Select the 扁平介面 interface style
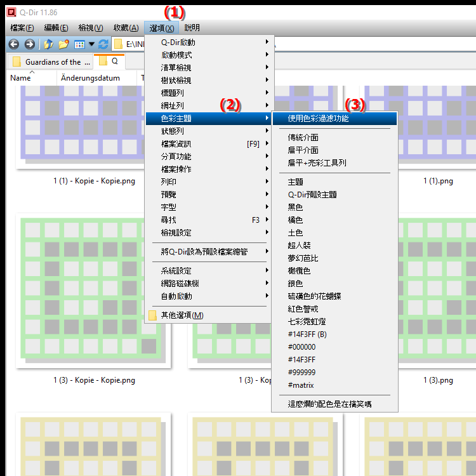Viewport: 476px width, 476px height. (x=335, y=150)
